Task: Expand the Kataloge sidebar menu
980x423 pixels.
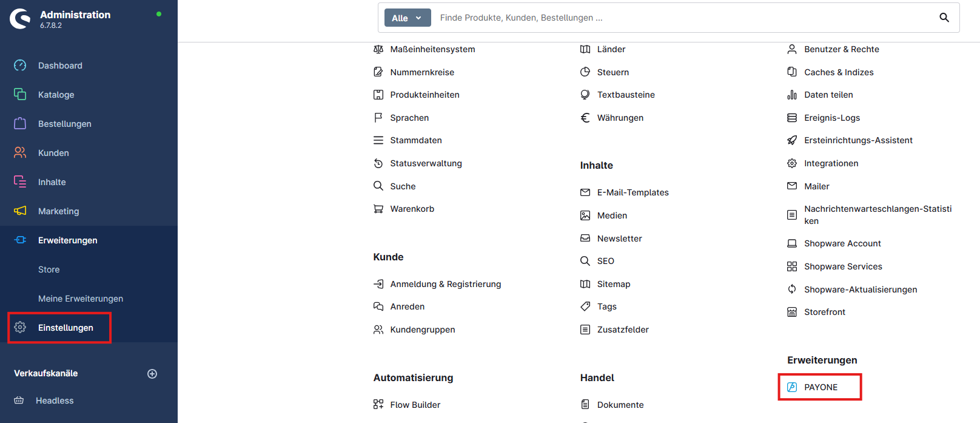Action: [56, 95]
